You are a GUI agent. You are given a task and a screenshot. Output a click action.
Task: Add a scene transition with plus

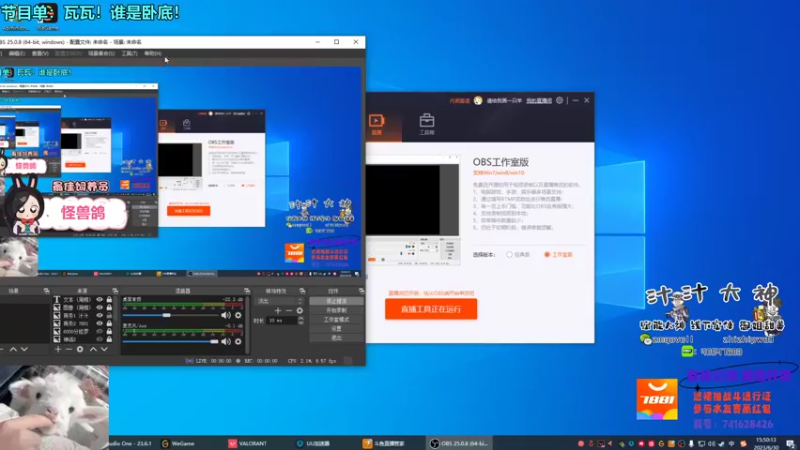pos(278,310)
